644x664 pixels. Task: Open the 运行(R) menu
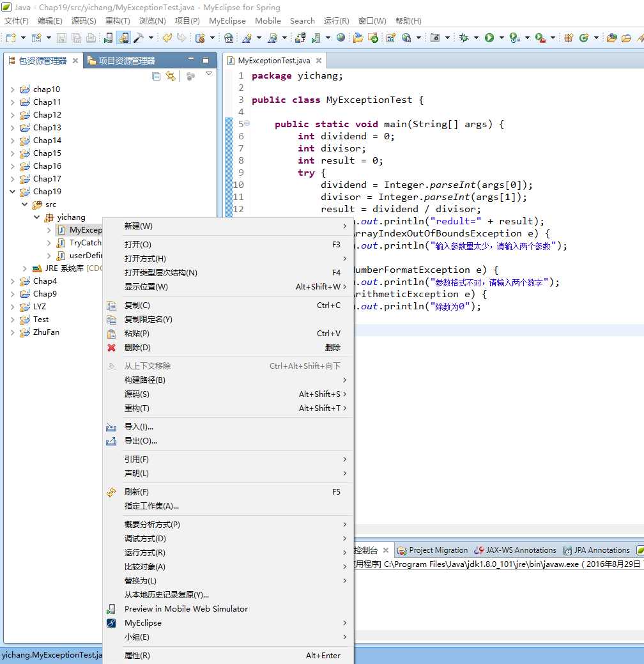337,20
